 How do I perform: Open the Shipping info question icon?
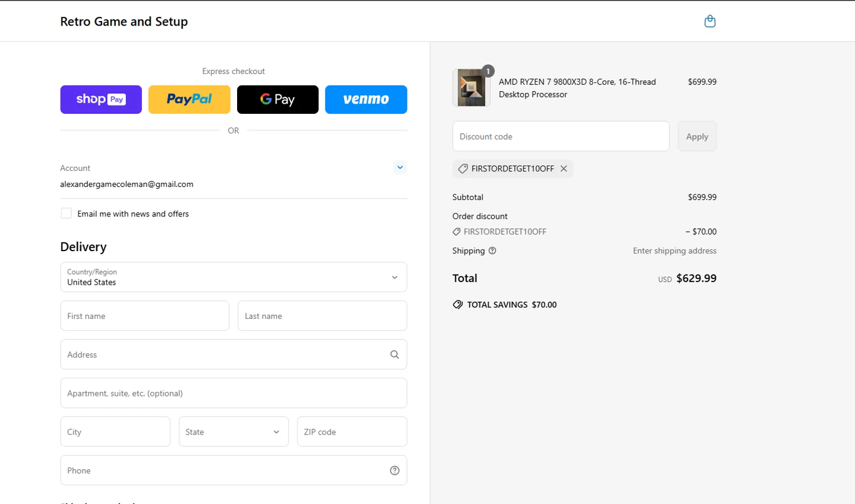[x=492, y=251]
